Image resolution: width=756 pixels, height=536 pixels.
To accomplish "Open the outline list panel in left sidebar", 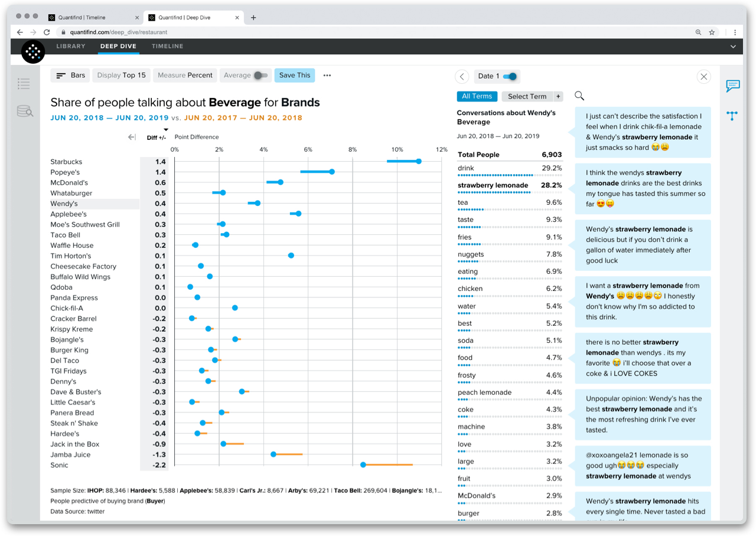I will [24, 84].
